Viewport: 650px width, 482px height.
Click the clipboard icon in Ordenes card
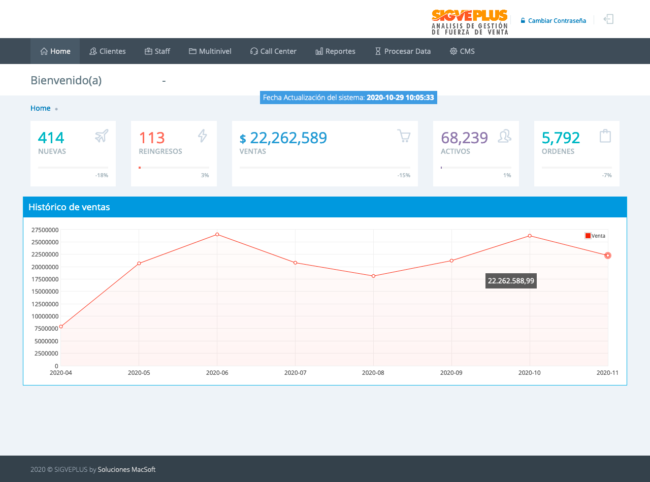604,137
